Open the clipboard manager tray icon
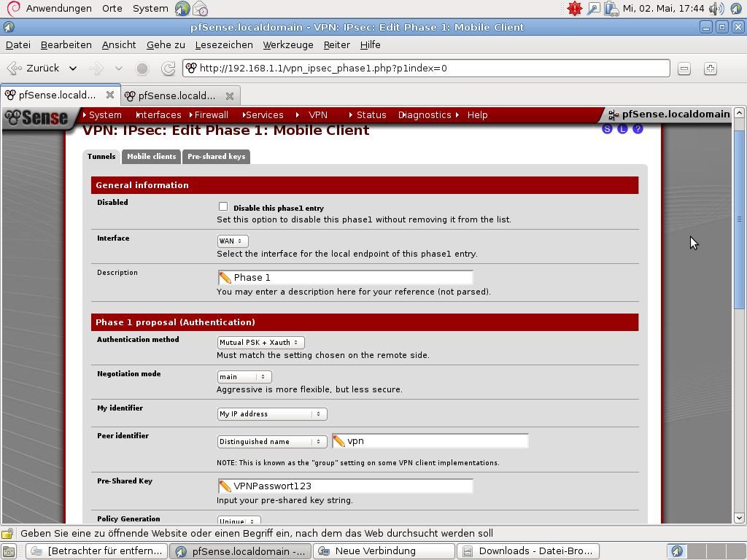 (611, 9)
